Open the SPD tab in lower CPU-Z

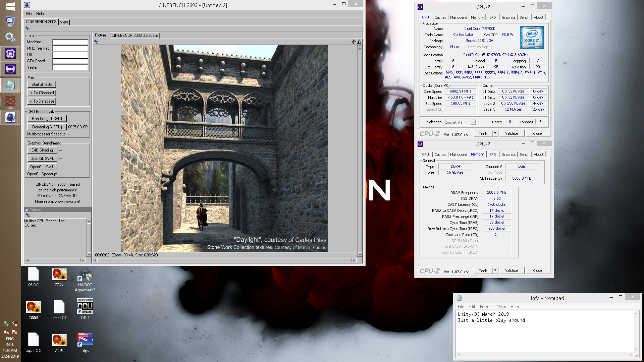point(492,155)
